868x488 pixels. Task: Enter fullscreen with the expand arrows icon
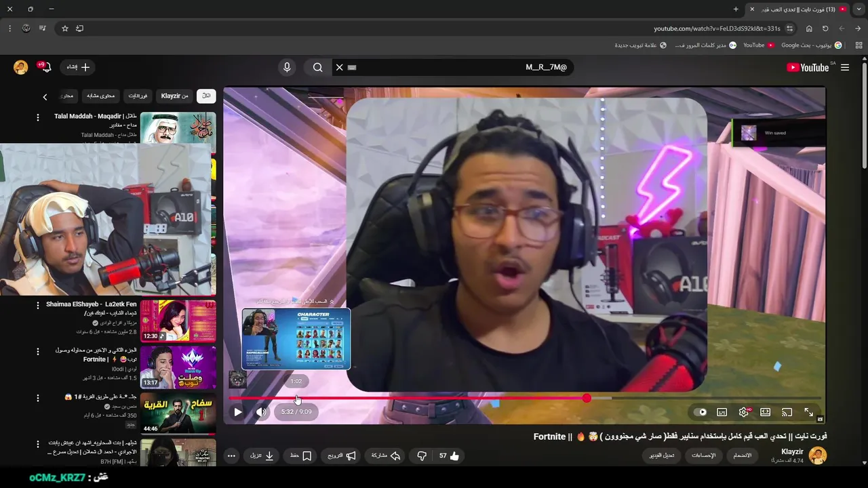(x=808, y=412)
